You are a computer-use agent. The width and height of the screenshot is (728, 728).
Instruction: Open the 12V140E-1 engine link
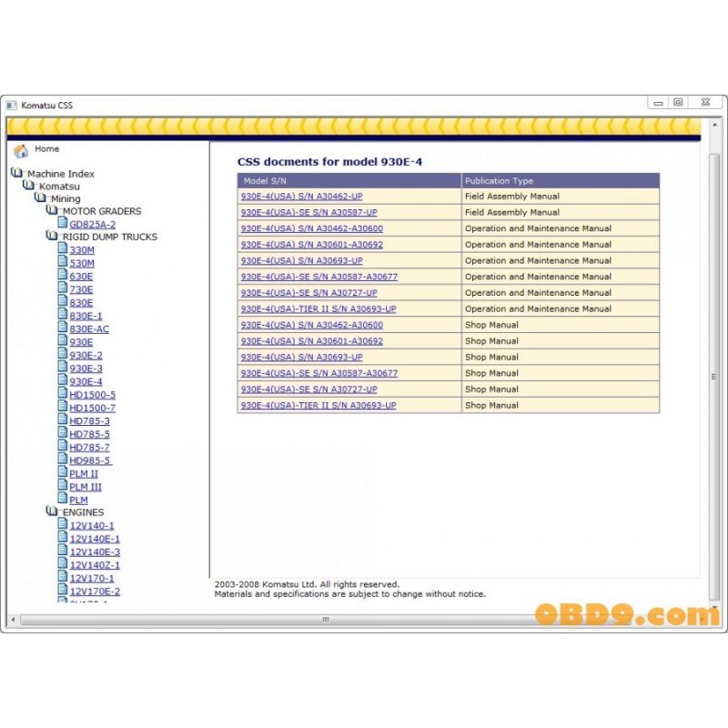95,539
